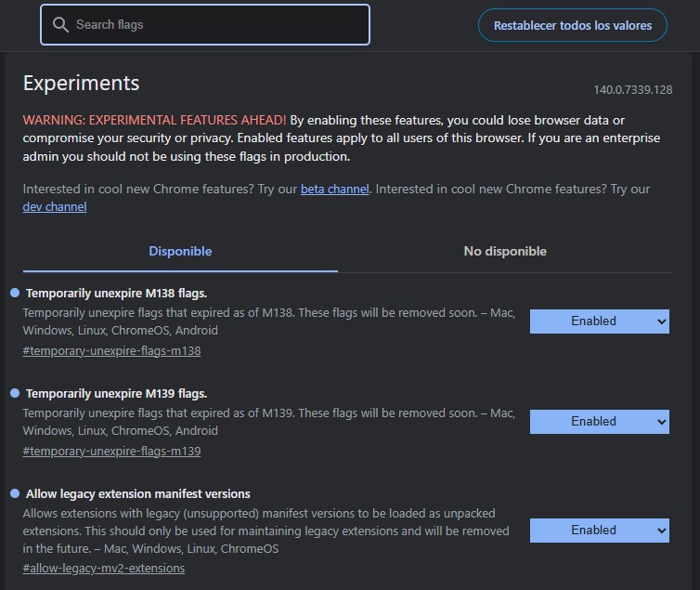Click the blue dot beside Allow legacy extension

pos(15,493)
